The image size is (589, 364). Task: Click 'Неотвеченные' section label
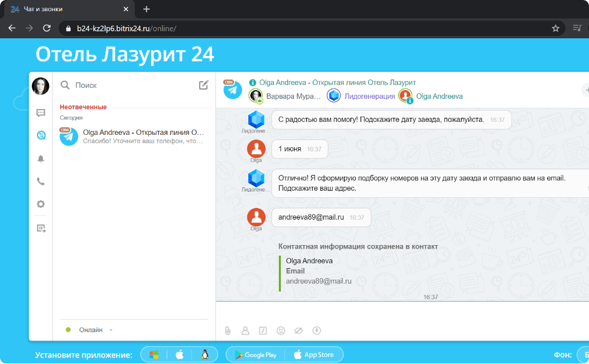pos(83,107)
